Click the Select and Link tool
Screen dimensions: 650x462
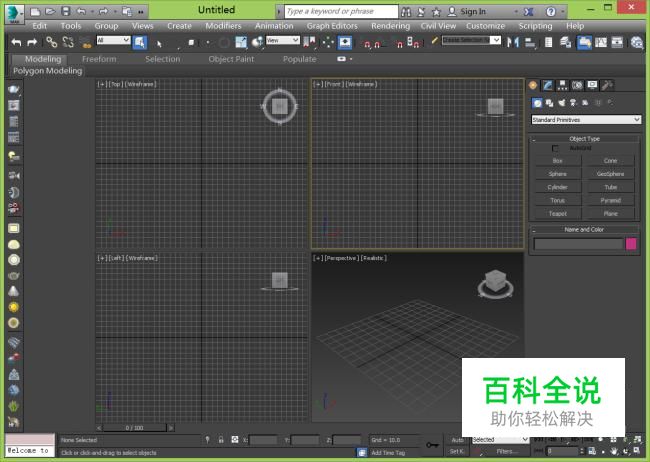pos(51,42)
